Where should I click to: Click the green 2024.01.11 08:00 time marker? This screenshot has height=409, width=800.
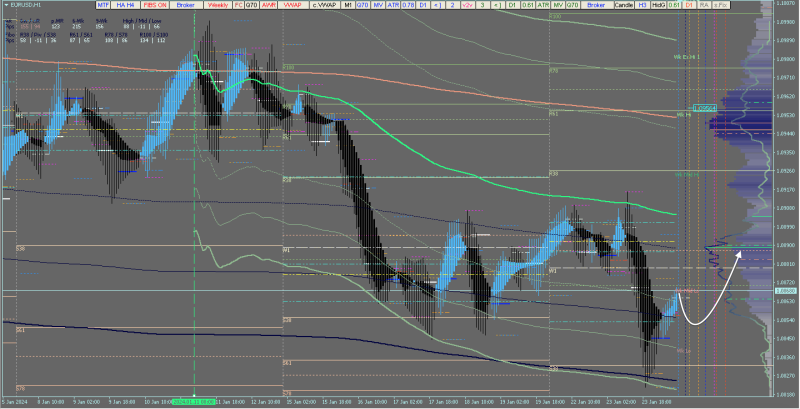pos(193,402)
